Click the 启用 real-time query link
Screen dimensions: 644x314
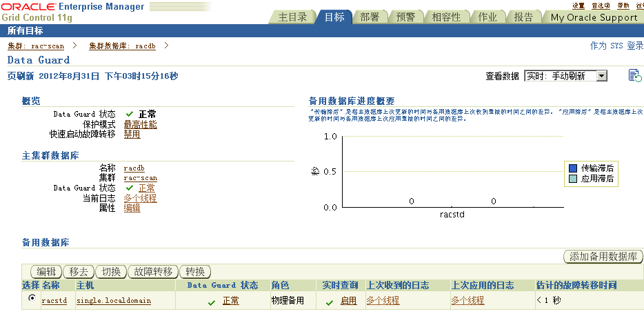pos(348,301)
